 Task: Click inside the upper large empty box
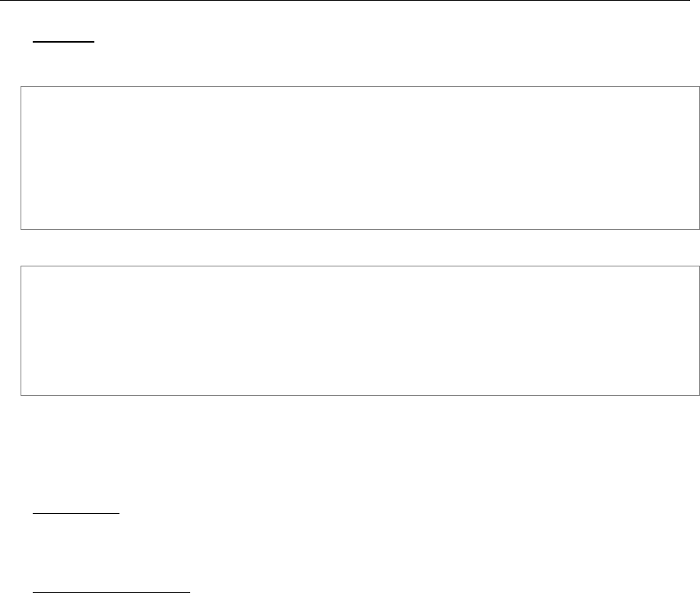360,158
